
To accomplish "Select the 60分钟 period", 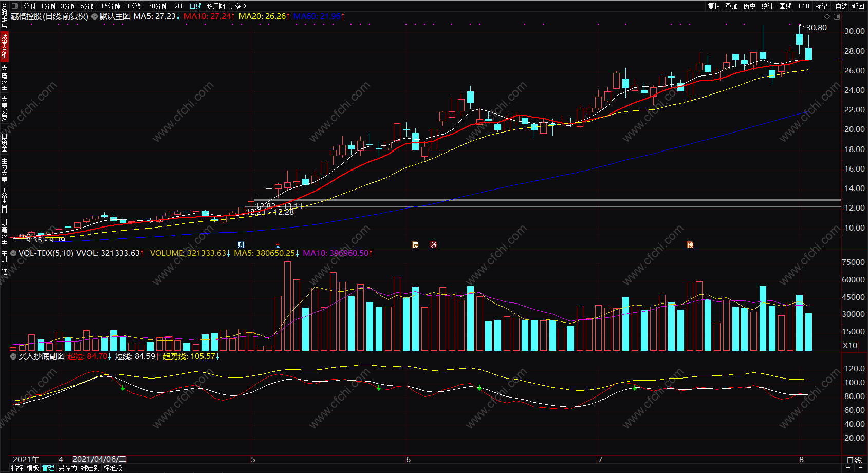I will (158, 6).
